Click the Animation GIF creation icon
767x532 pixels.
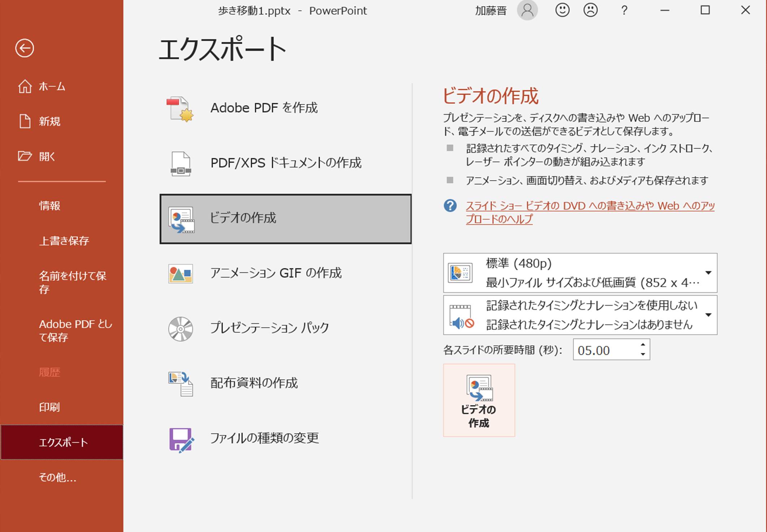tap(180, 274)
